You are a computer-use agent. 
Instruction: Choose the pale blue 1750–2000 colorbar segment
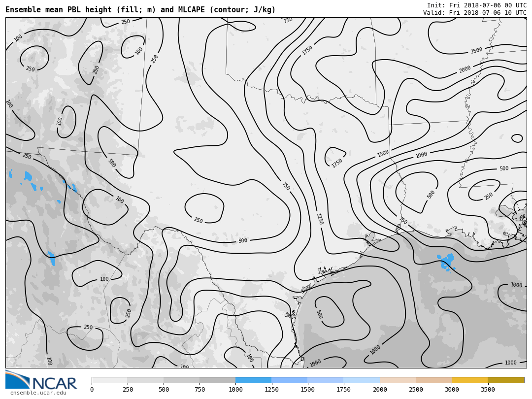pos(362,380)
